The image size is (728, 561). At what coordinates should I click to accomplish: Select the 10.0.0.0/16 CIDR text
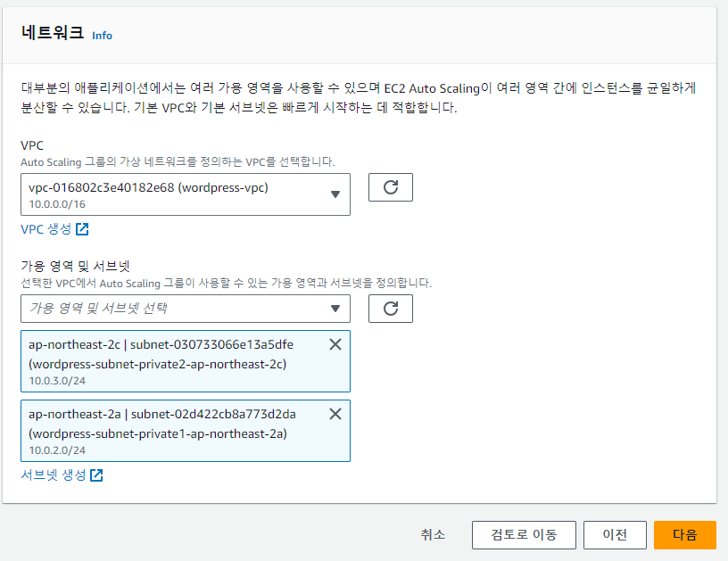pyautogui.click(x=57, y=204)
